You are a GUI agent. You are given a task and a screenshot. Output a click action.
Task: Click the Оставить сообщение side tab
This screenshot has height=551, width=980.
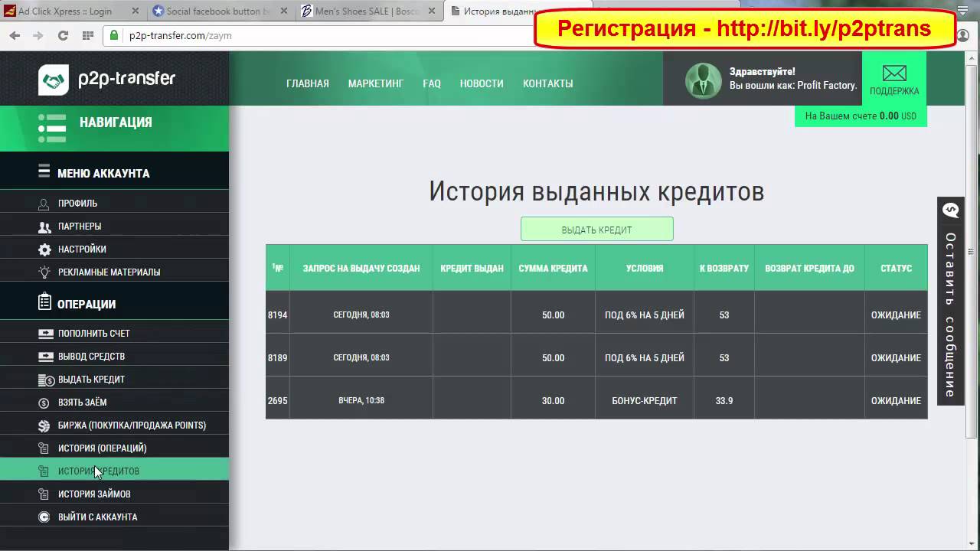(x=951, y=301)
